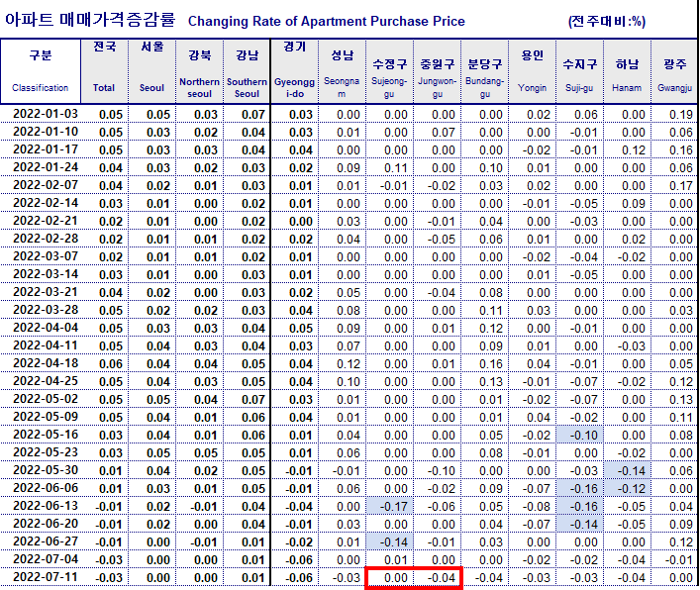Select the 경기 Gyeonggi-do column header
Image resolution: width=700 pixels, height=590 pixels.
(x=295, y=71)
